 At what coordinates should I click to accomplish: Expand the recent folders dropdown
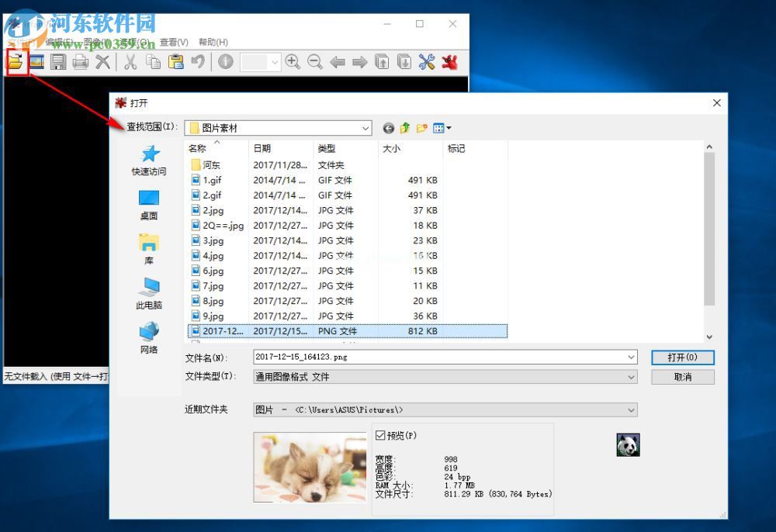[631, 410]
